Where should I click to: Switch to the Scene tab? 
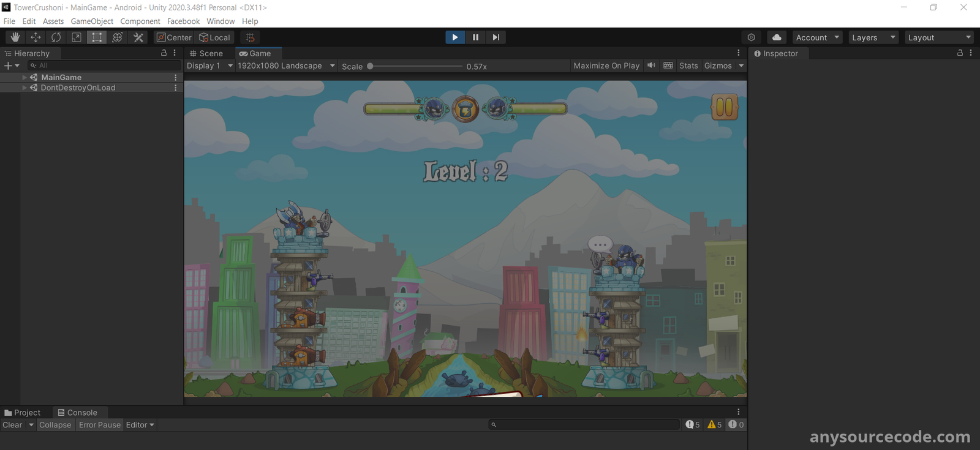[x=206, y=54]
